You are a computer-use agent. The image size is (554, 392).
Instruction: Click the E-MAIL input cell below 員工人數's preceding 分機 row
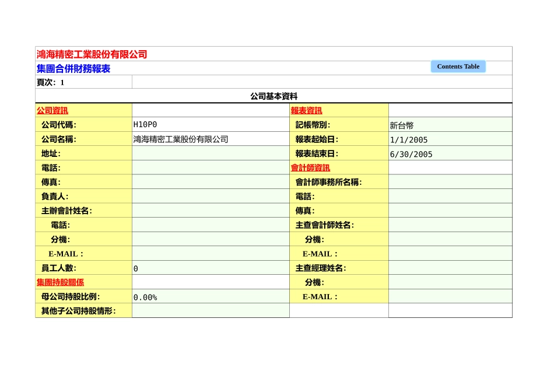pos(211,253)
